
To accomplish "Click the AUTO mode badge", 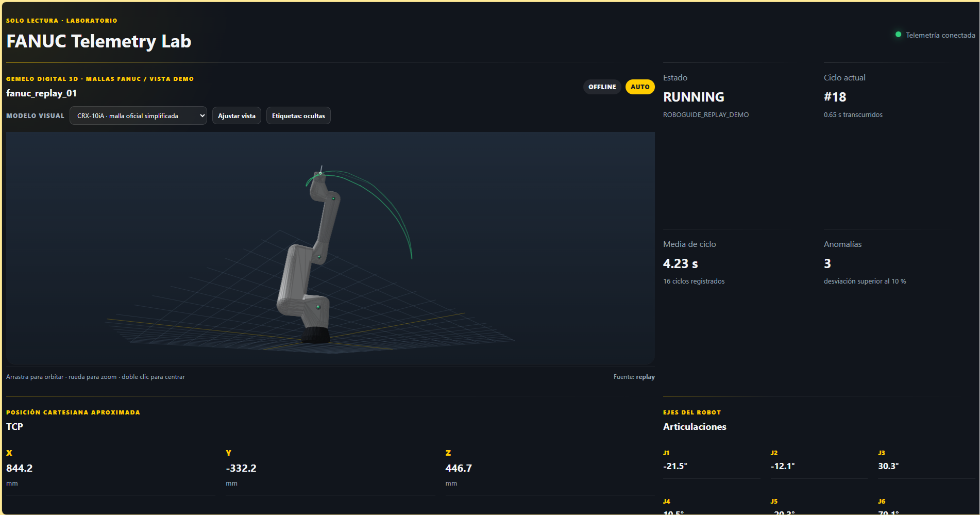I will (640, 87).
